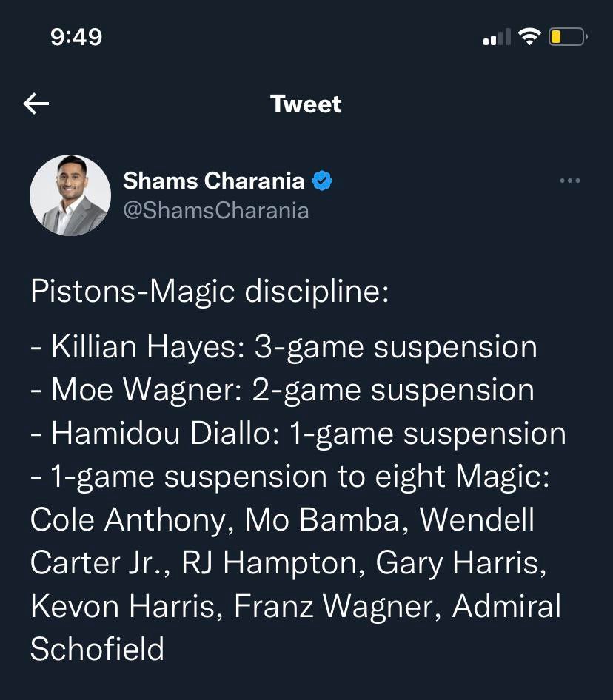Tap the @ShamsCharania handle
613x700 pixels.
click(x=215, y=211)
